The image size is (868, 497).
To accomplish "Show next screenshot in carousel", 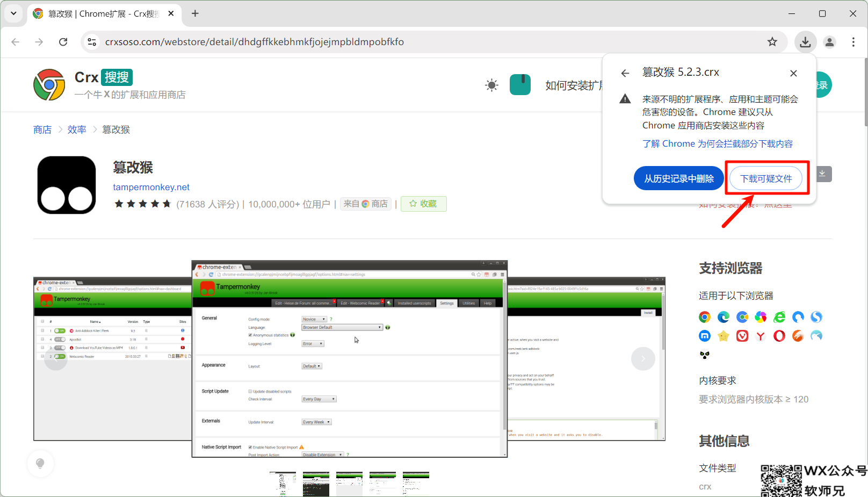I will [x=643, y=359].
